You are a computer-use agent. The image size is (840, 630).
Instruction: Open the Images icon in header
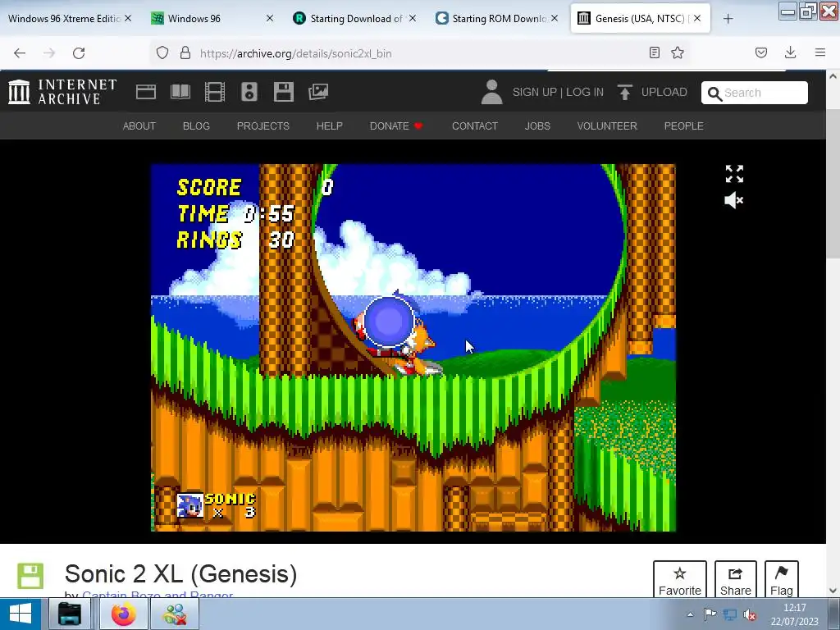pos(318,92)
